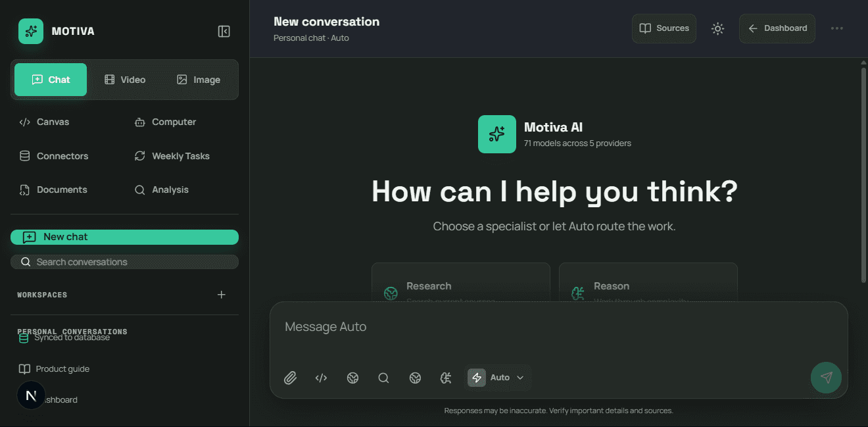Toggle the code icon in message composer
This screenshot has width=868, height=427.
click(321, 378)
